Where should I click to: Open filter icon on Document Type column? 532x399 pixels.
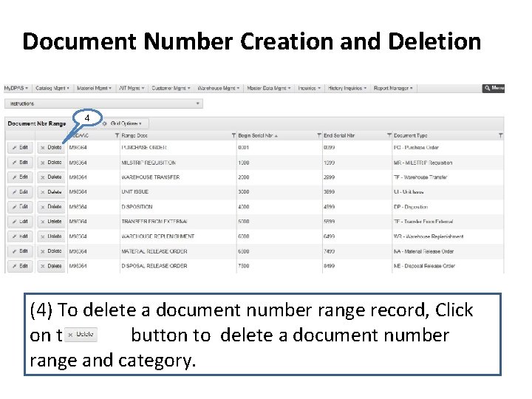(500, 135)
